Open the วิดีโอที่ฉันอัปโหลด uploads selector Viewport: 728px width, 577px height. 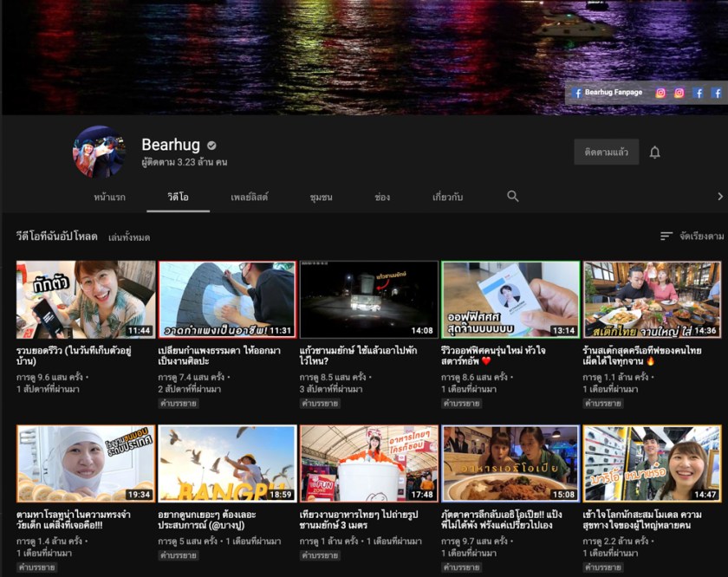[56, 237]
